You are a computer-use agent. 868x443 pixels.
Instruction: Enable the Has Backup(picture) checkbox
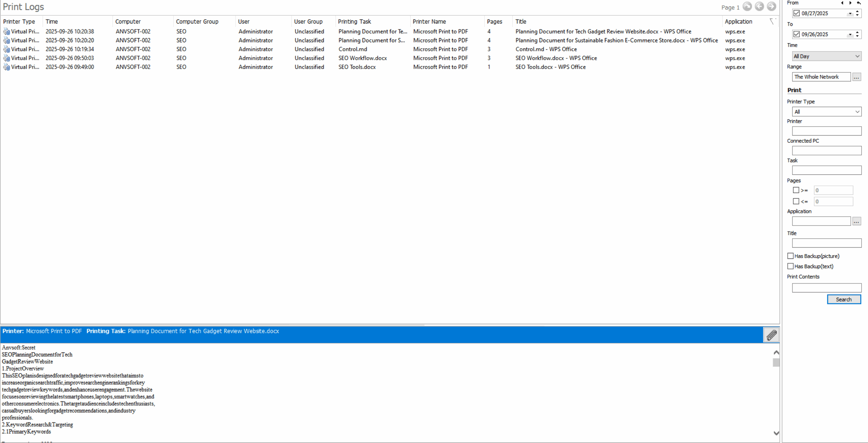coord(790,255)
